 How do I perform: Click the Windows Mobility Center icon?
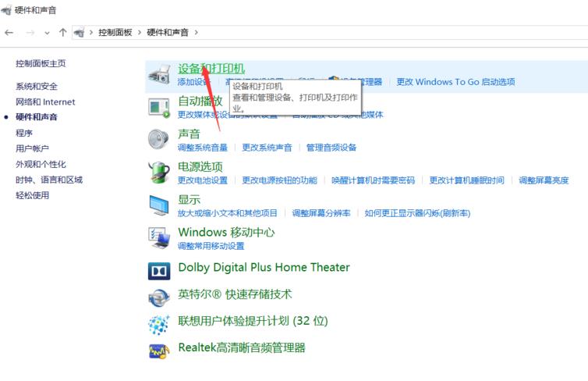[x=159, y=237]
